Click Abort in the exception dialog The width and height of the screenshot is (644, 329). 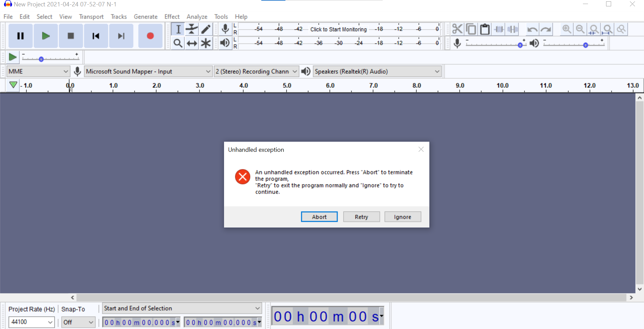click(319, 217)
